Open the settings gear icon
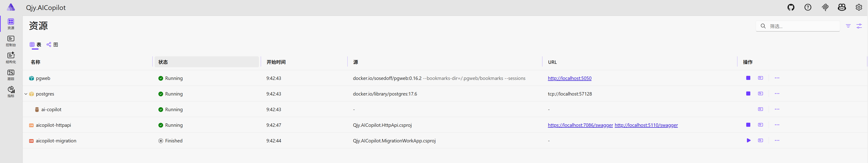868x163 pixels. [x=858, y=7]
